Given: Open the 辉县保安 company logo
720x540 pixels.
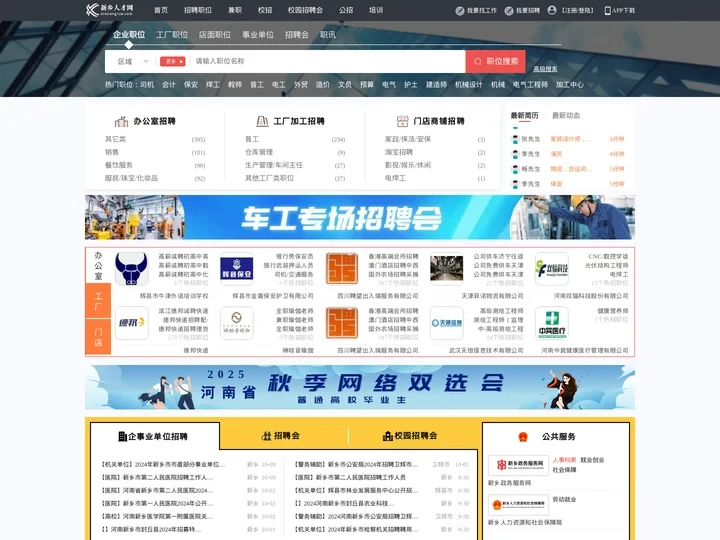Looking at the screenshot, I should (236, 269).
